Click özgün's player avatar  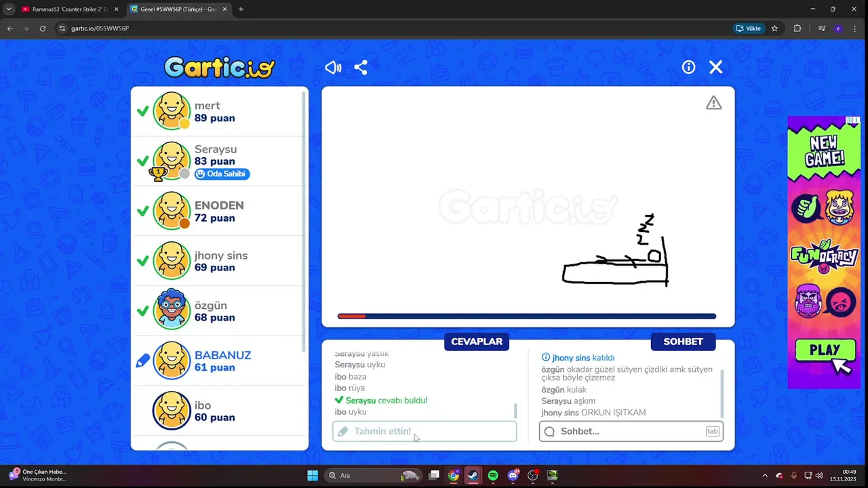pyautogui.click(x=172, y=310)
